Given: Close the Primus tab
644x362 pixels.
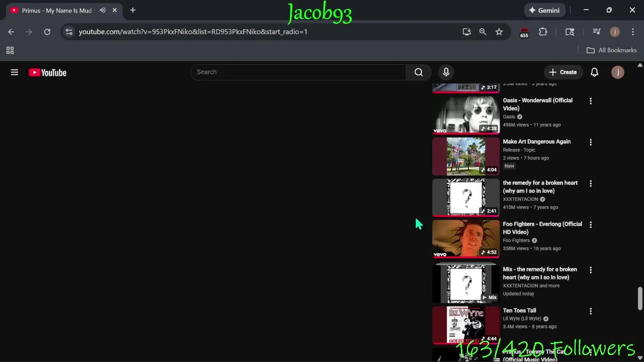Looking at the screenshot, I should click(x=115, y=10).
